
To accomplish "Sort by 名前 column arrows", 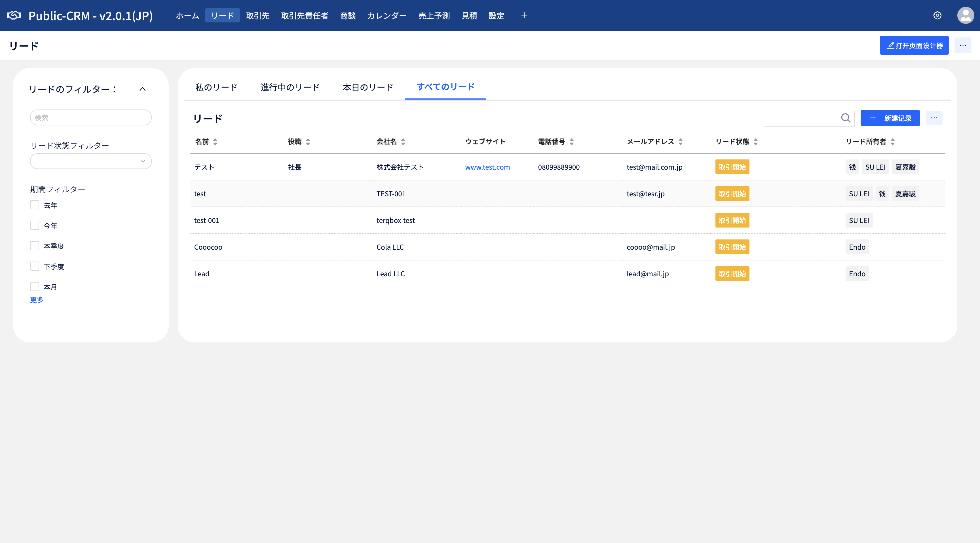I will [215, 142].
